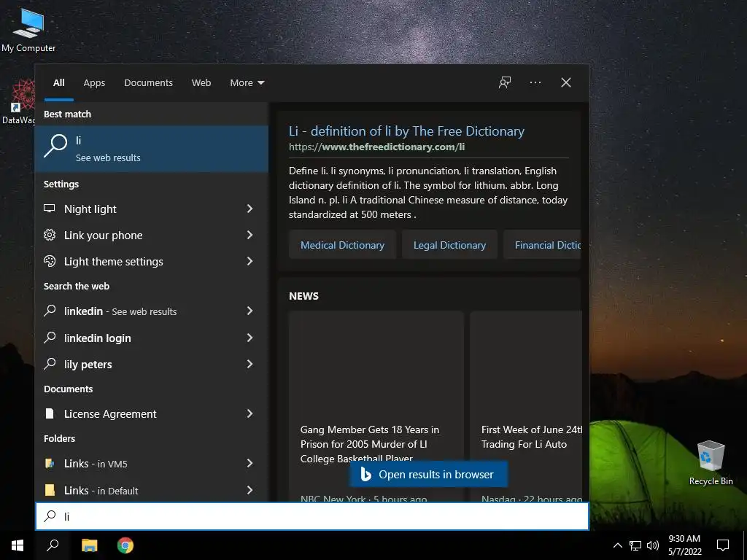Click the Bing logo in Open results button
The height and width of the screenshot is (560, 747).
[365, 474]
